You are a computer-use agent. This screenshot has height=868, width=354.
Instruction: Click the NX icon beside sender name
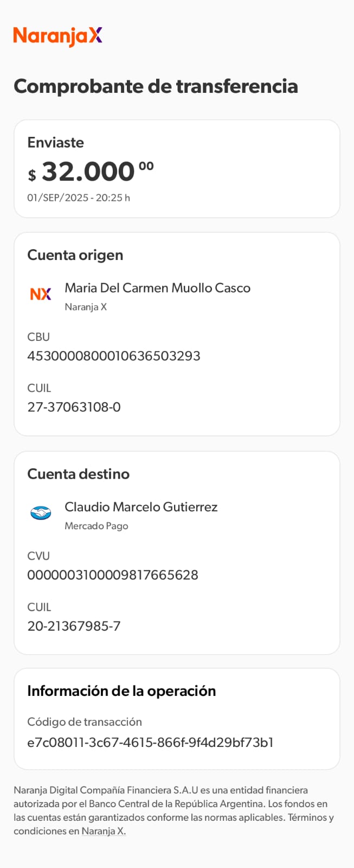(x=41, y=294)
